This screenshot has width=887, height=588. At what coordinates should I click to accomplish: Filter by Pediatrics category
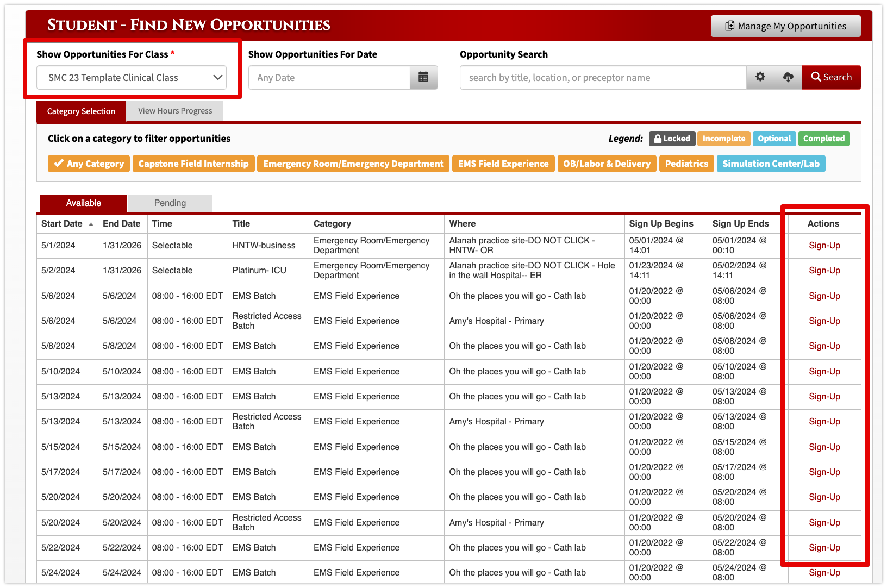pos(686,164)
